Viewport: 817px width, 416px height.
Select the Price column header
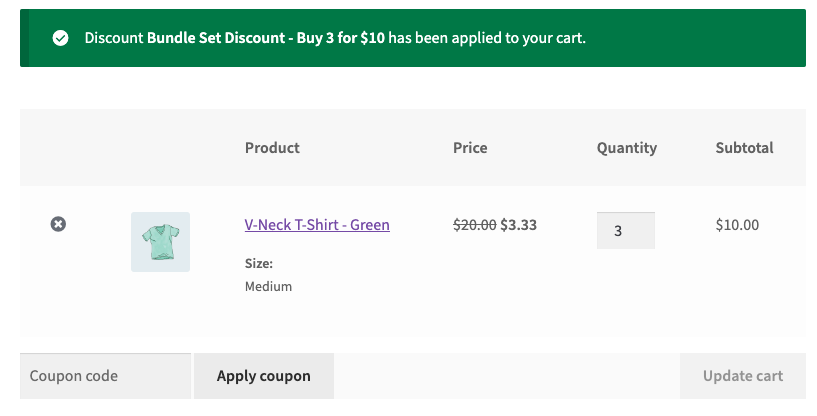pos(470,148)
